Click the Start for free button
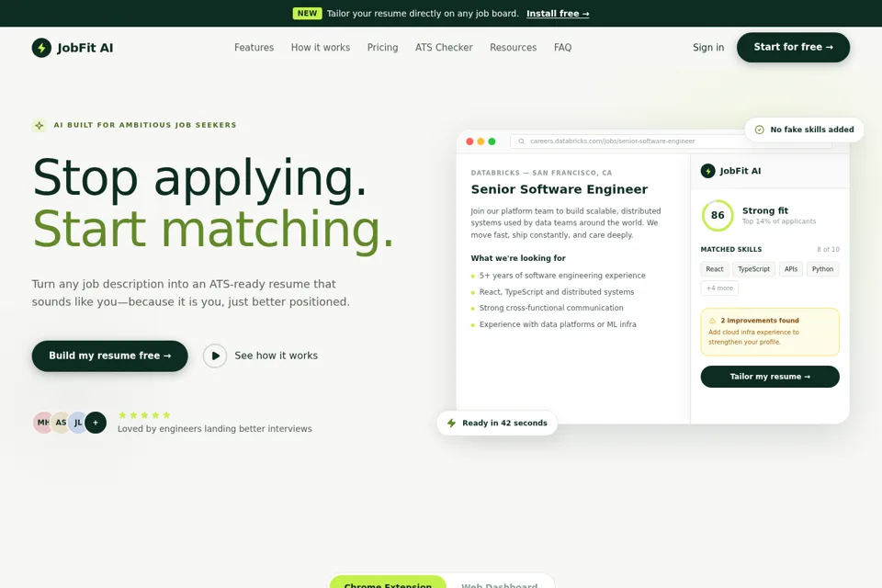This screenshot has height=588, width=882. coord(793,47)
